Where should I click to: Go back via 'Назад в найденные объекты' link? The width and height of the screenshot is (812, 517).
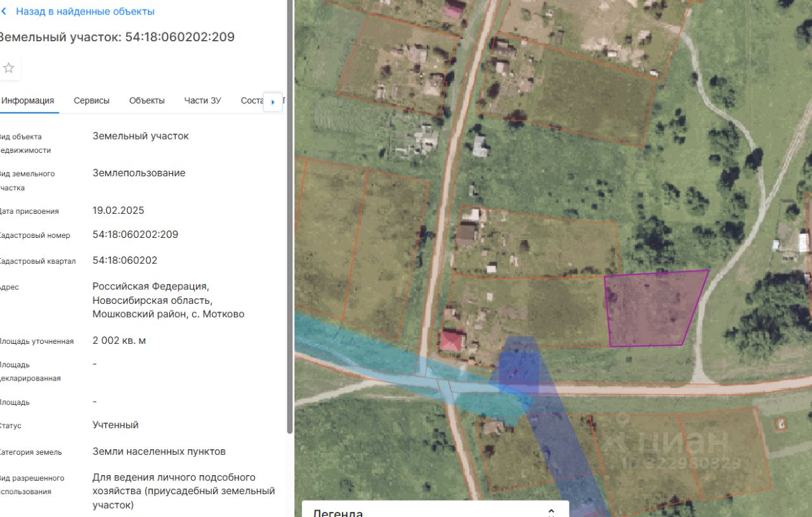85,11
